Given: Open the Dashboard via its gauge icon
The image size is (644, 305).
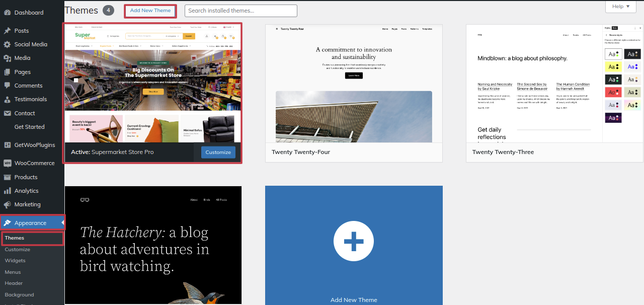Looking at the screenshot, I should coord(7,13).
